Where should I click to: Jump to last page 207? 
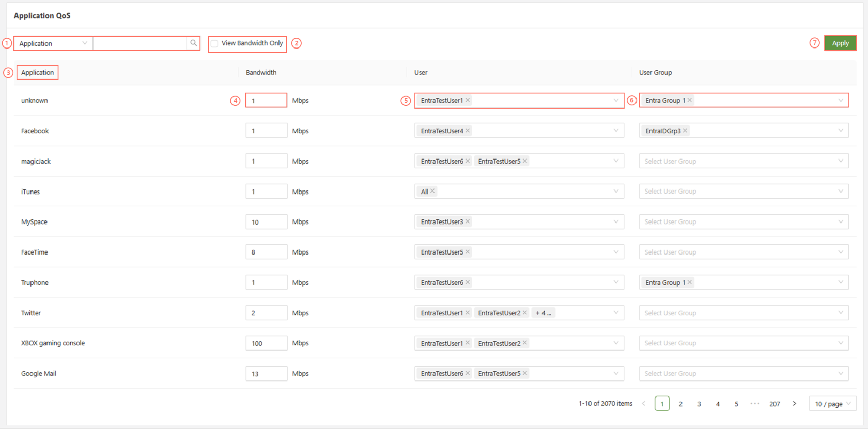[774, 404]
